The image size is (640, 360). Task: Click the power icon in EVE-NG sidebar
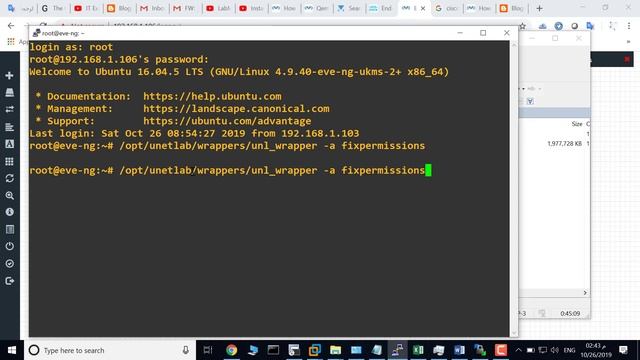tap(9, 247)
